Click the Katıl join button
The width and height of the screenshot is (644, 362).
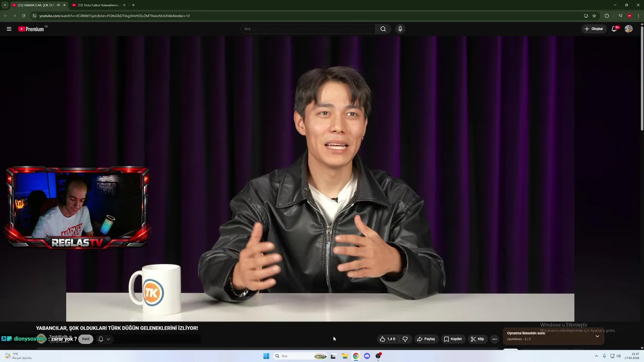[86, 339]
